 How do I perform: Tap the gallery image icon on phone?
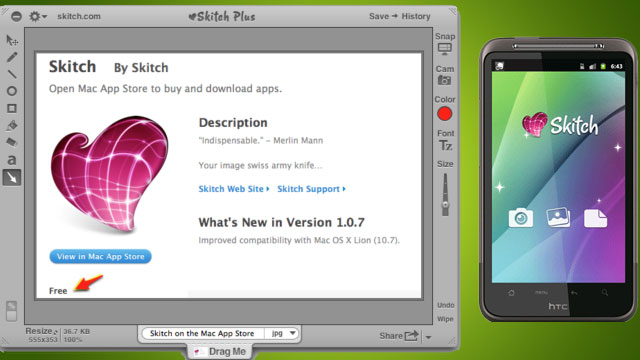click(x=558, y=217)
